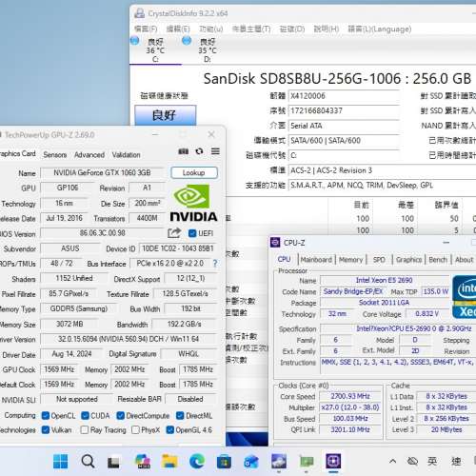Image resolution: width=476 pixels, height=476 pixels.
Task: Click the Driver Version field in GPU-Z
Action: point(129,339)
